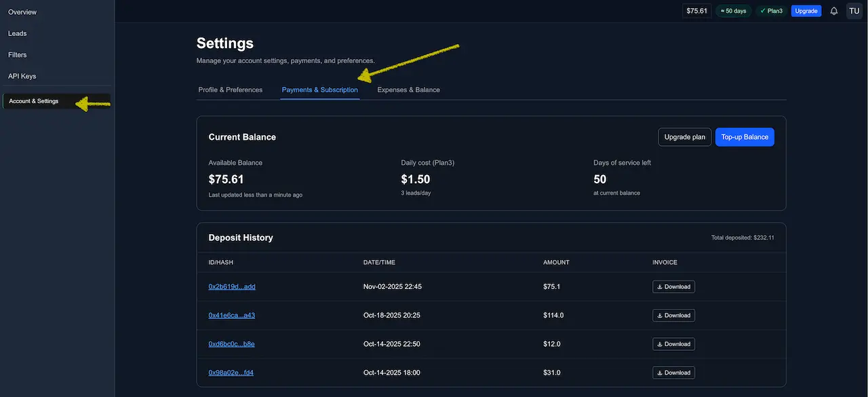Open transaction hash 0x2b619d...add

point(232,286)
